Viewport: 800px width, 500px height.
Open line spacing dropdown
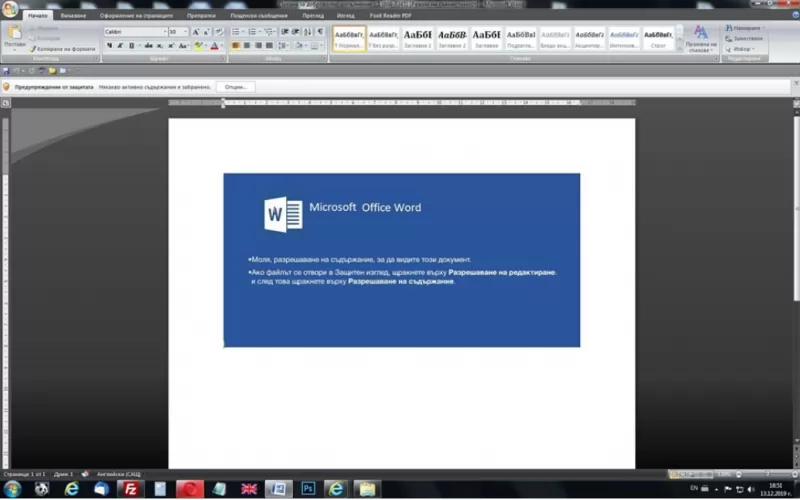(x=283, y=46)
